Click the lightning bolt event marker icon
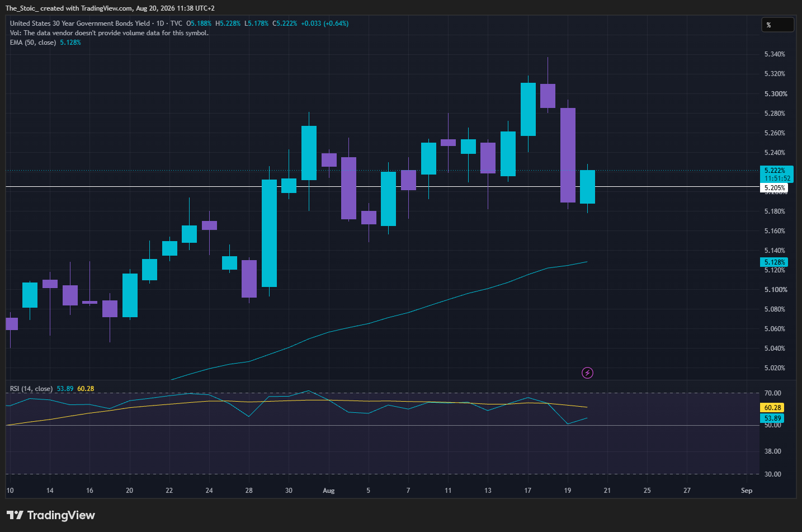Viewport: 802px width, 532px height. [587, 373]
